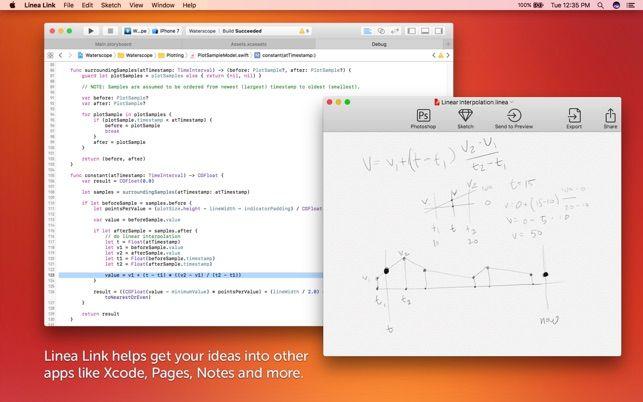Run the Xcode project with Play button
Viewport: 643px width, 402px height.
(x=91, y=31)
